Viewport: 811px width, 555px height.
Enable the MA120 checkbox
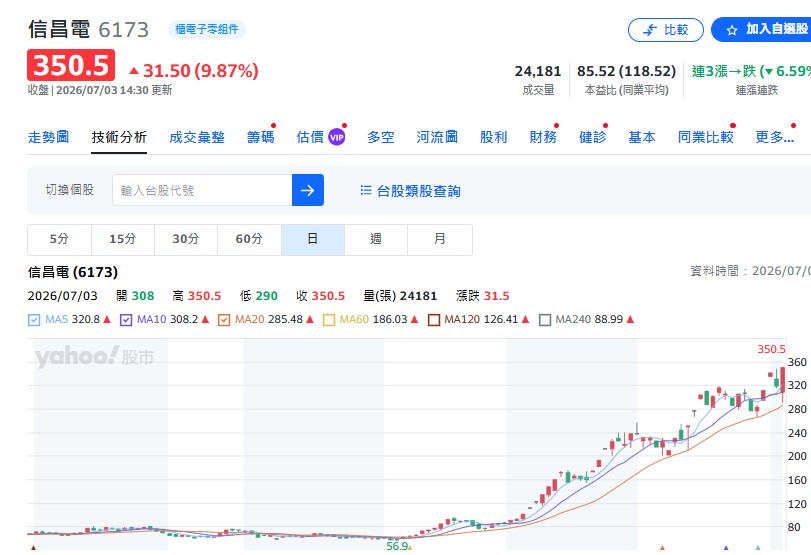click(433, 320)
